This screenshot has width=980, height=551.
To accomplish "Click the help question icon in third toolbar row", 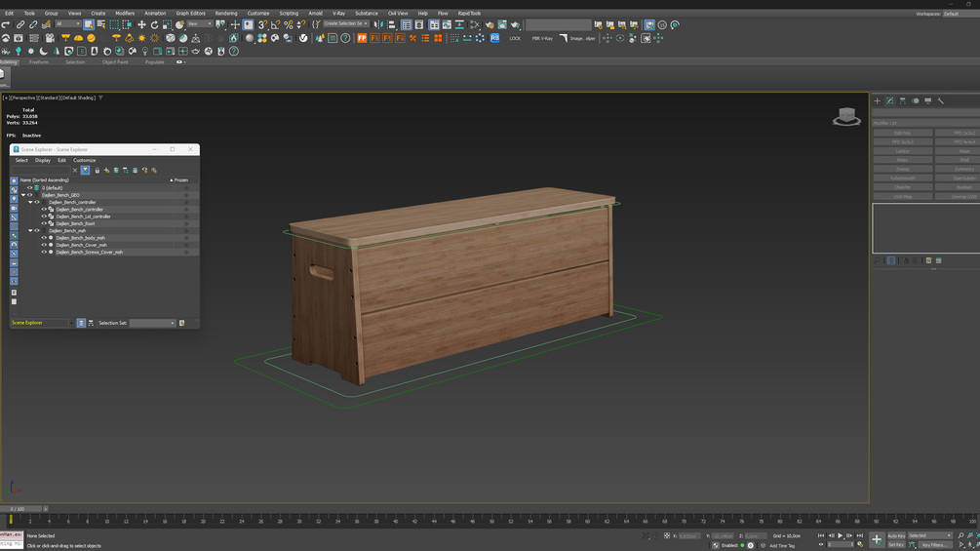I will click(x=234, y=52).
